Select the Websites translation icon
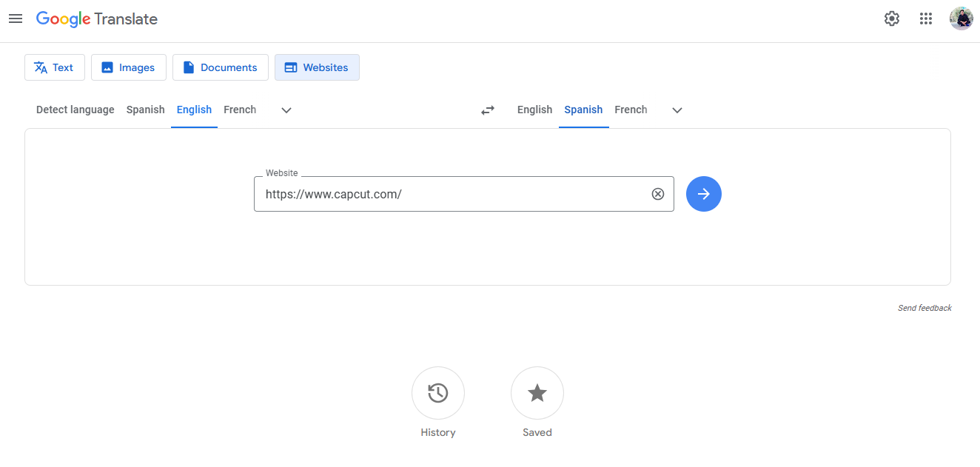The height and width of the screenshot is (467, 980). click(x=290, y=67)
